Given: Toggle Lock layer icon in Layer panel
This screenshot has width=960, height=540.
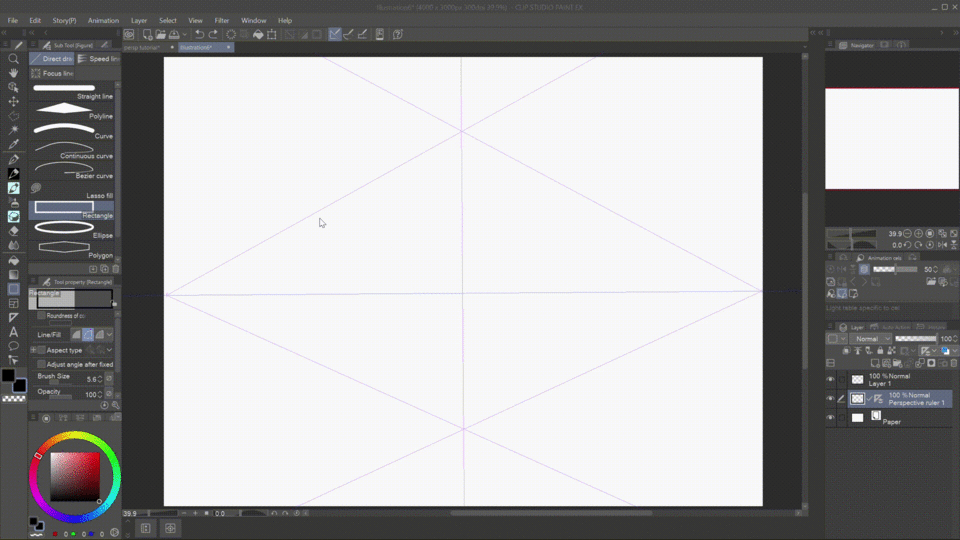Looking at the screenshot, I should pos(880,351).
